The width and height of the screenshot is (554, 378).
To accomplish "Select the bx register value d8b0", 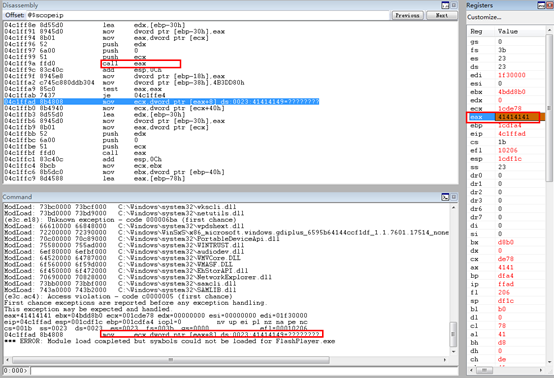I will tap(506, 242).
